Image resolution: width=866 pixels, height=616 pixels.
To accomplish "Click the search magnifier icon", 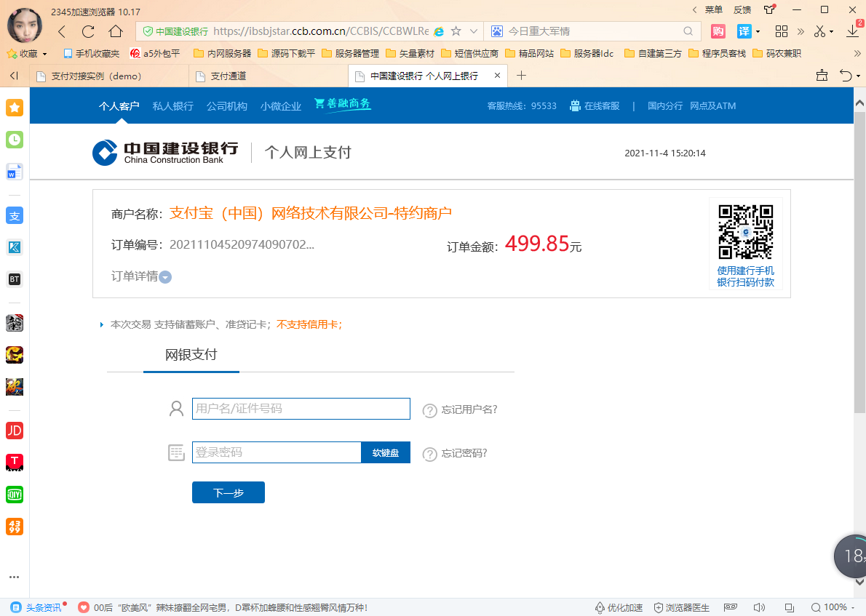I will (688, 31).
